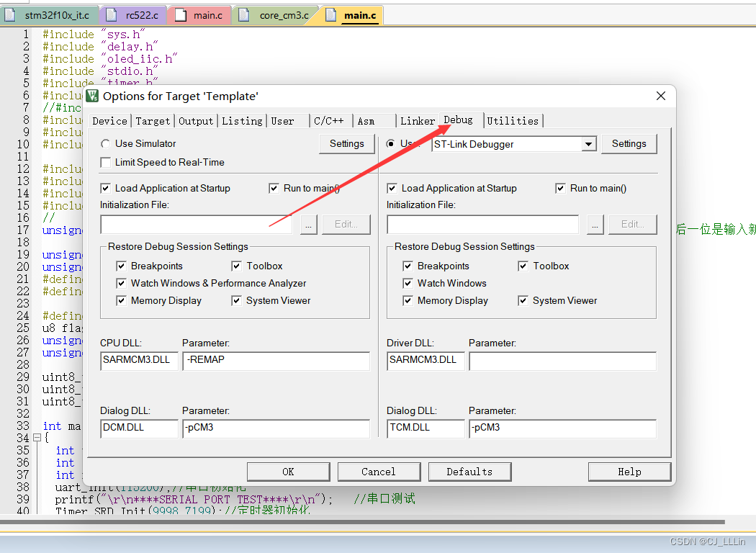The width and height of the screenshot is (756, 553).
Task: Open the ST-Link Debugger dropdown
Action: 589,143
